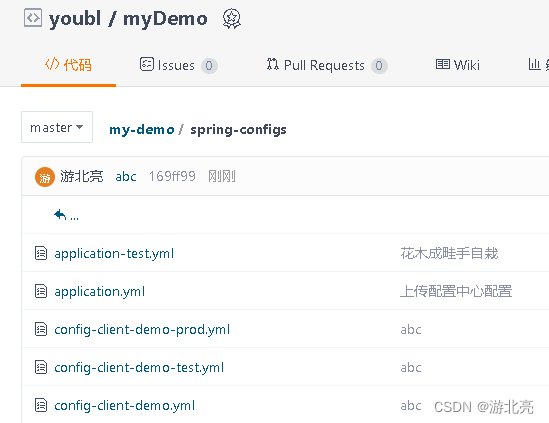Open the Pull Requests tab

(x=327, y=65)
